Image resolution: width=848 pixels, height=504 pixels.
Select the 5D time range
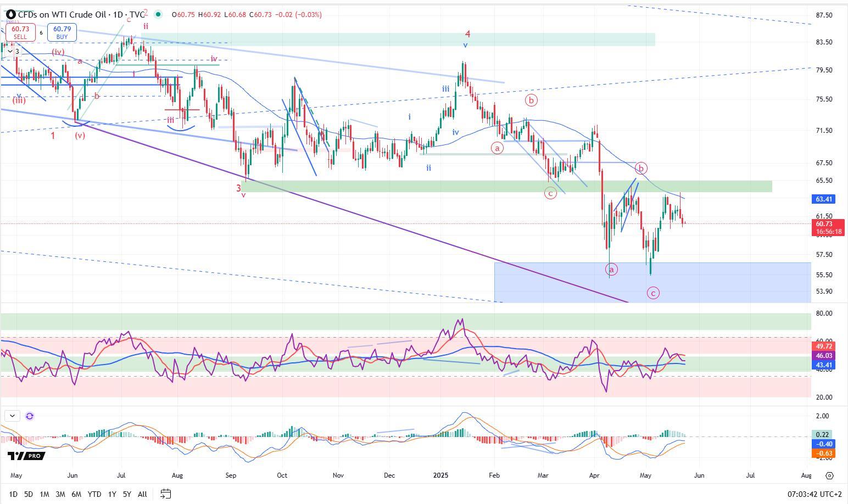click(29, 494)
